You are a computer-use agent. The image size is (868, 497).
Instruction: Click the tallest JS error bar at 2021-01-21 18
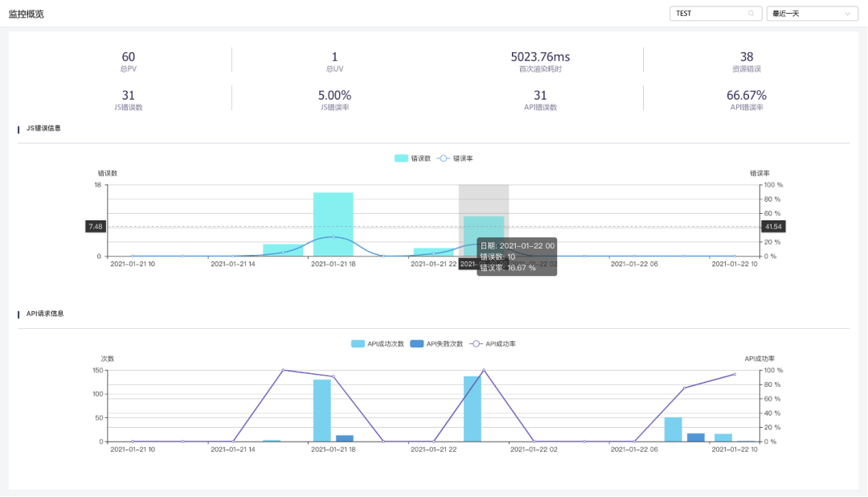[334, 224]
